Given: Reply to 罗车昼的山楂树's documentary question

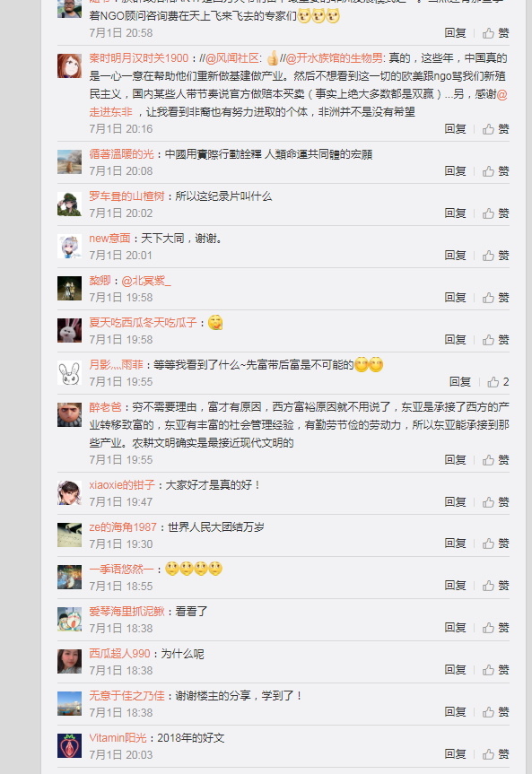Looking at the screenshot, I should tap(455, 213).
